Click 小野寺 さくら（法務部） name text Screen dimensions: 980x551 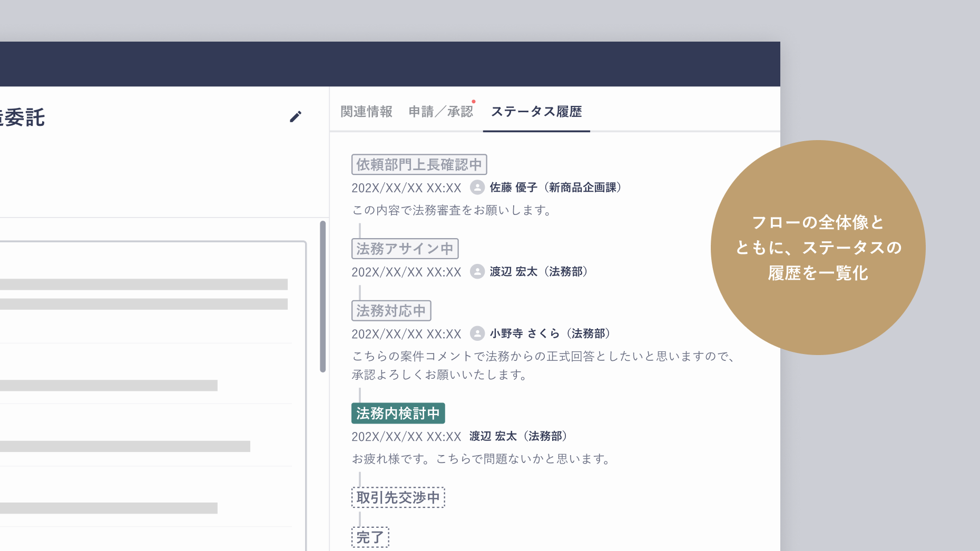tap(550, 333)
